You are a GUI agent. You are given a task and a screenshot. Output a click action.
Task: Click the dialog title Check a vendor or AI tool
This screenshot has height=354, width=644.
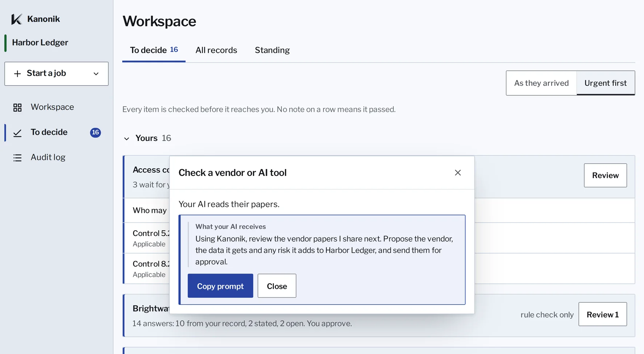click(232, 173)
